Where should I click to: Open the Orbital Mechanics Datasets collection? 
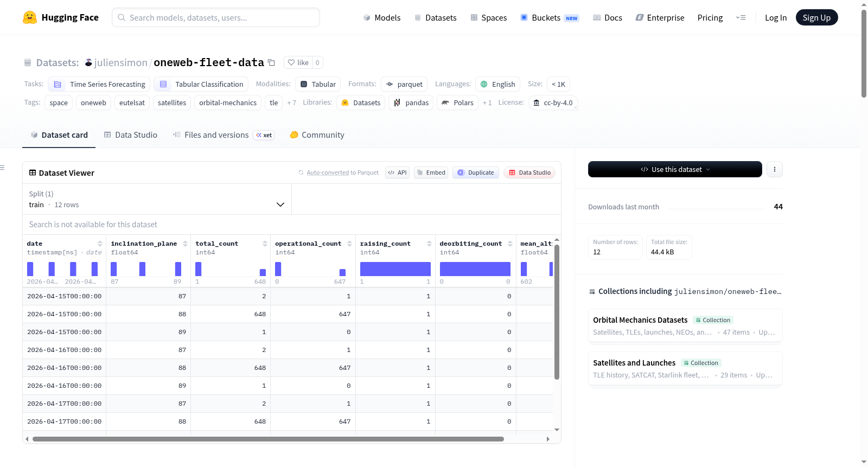click(685, 325)
